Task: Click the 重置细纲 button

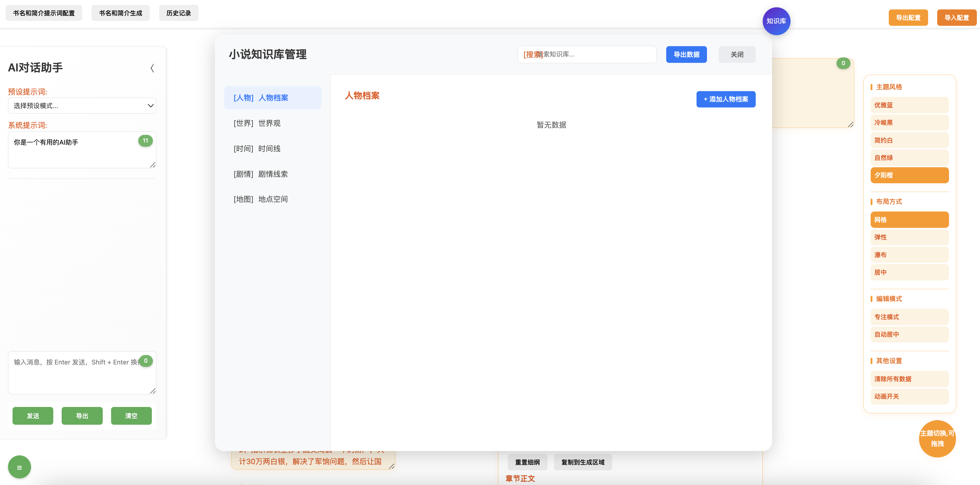Action: [x=527, y=462]
